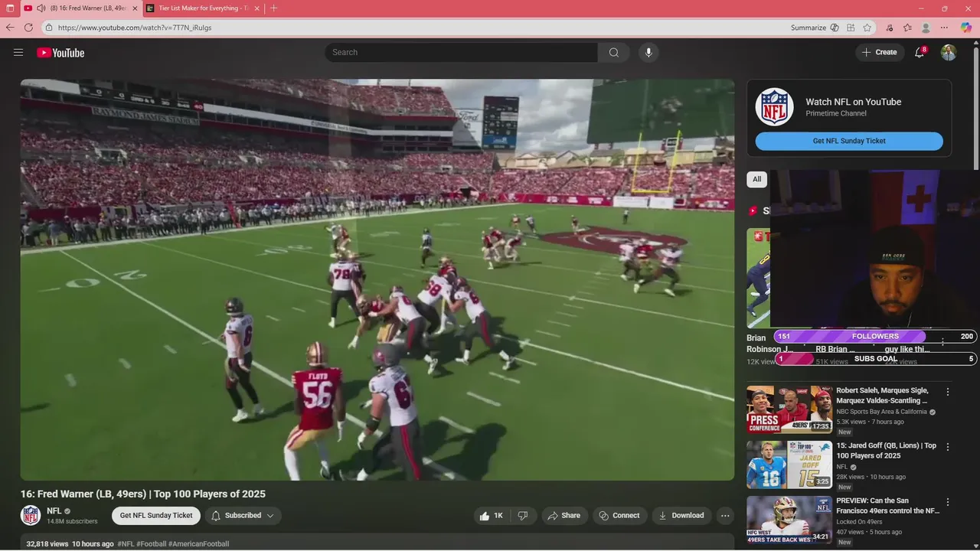This screenshot has width=980, height=551.
Task: Mute tab using speaker icon
Action: [41, 8]
